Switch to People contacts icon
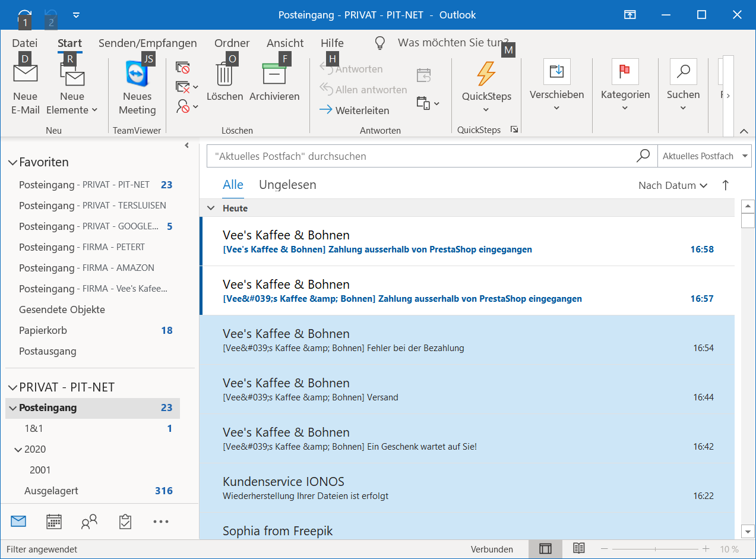Viewport: 756px width, 559px height. point(90,522)
